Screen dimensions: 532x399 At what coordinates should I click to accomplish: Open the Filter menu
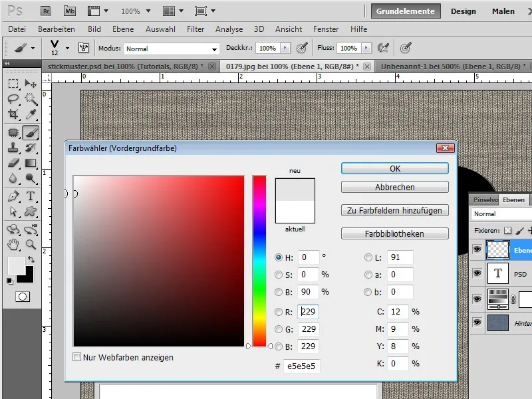pyautogui.click(x=196, y=29)
